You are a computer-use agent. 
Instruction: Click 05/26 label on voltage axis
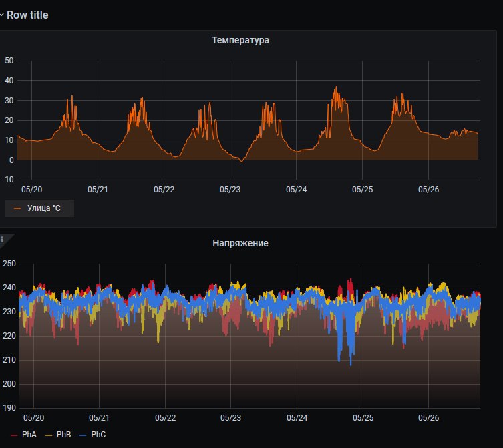point(428,418)
